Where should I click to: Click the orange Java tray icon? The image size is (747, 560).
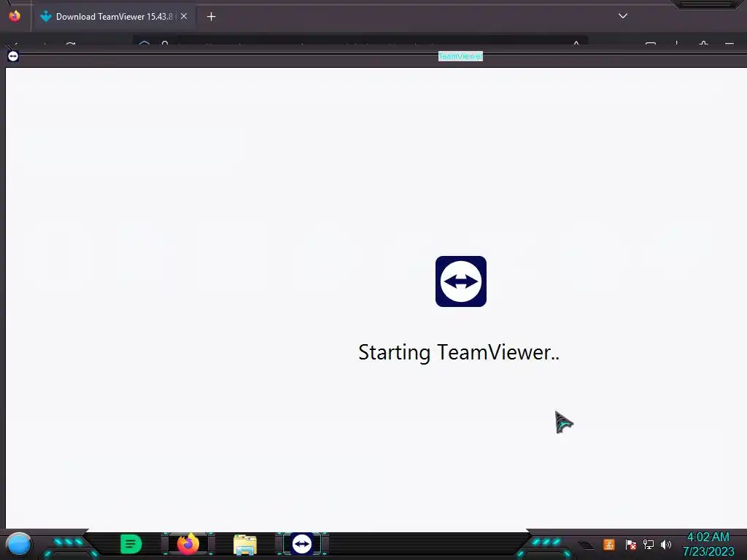pyautogui.click(x=609, y=544)
